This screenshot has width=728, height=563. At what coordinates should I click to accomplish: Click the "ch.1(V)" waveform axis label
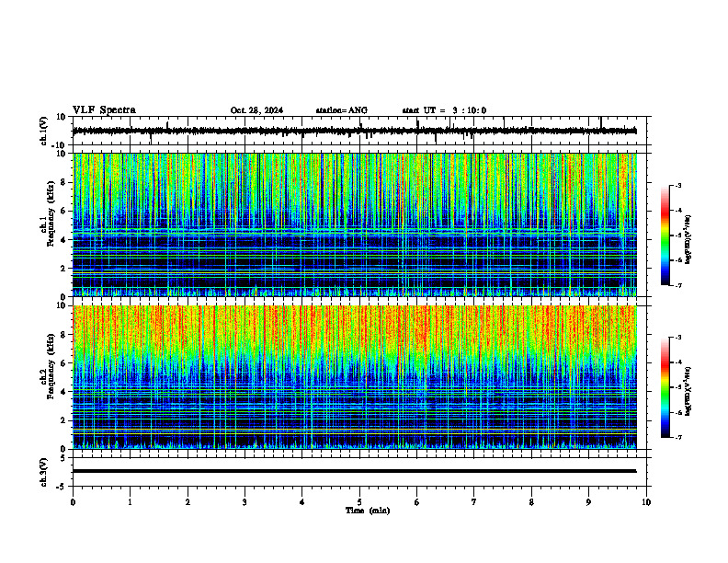click(44, 131)
